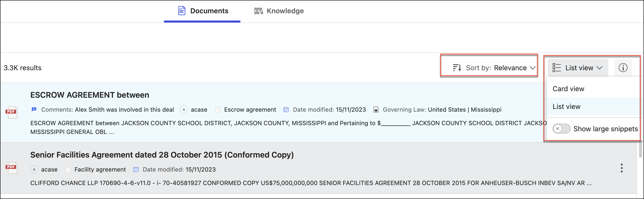
Task: Open the three-dot menu for Senior Facilities Agreement
Action: [x=621, y=168]
